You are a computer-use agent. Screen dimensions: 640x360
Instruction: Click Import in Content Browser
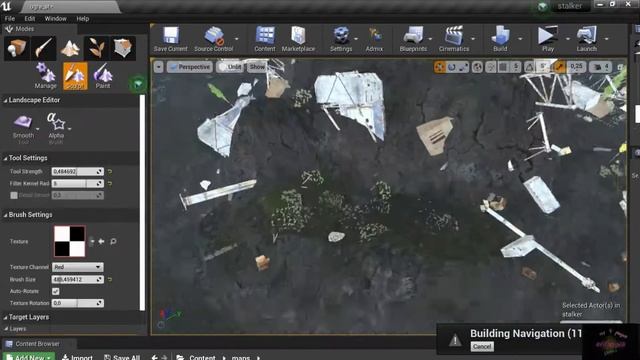(78, 357)
